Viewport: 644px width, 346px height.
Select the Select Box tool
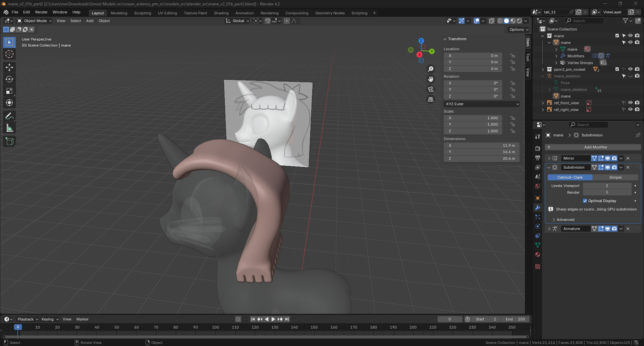(9, 42)
